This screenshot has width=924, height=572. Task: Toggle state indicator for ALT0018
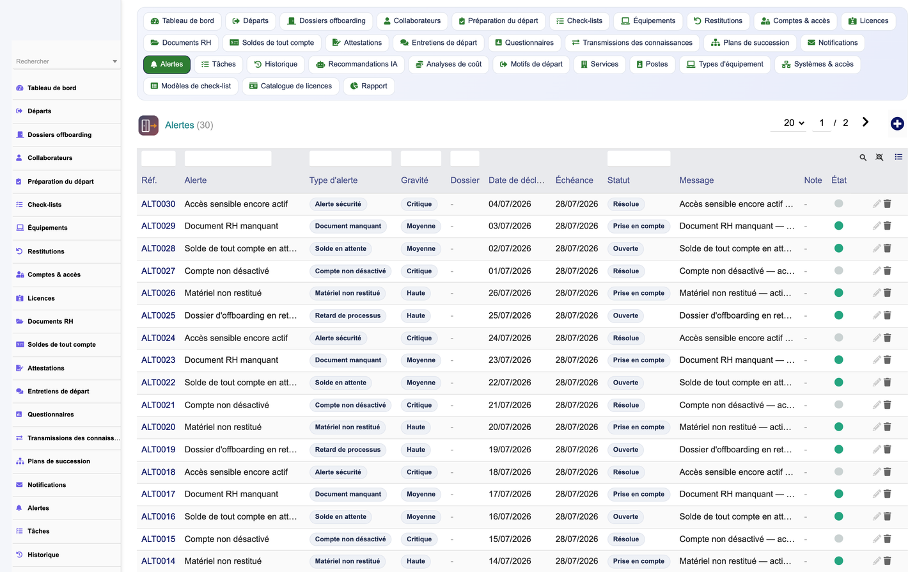(x=838, y=472)
